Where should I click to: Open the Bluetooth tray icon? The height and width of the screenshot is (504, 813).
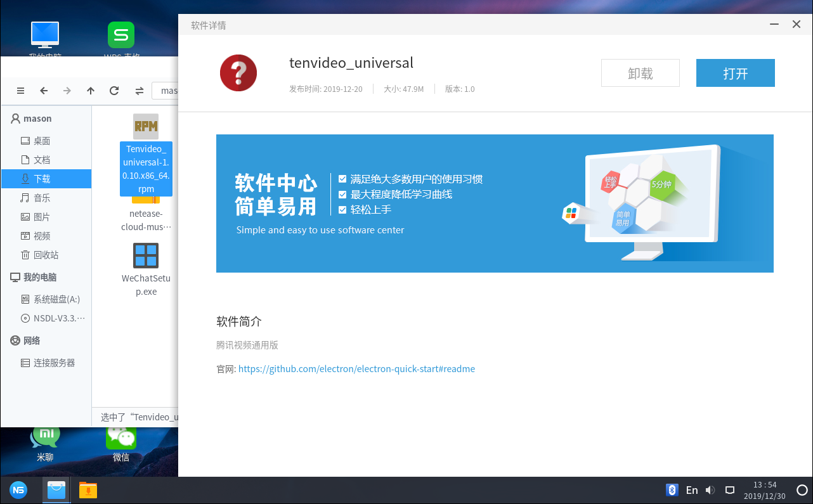coord(672,490)
